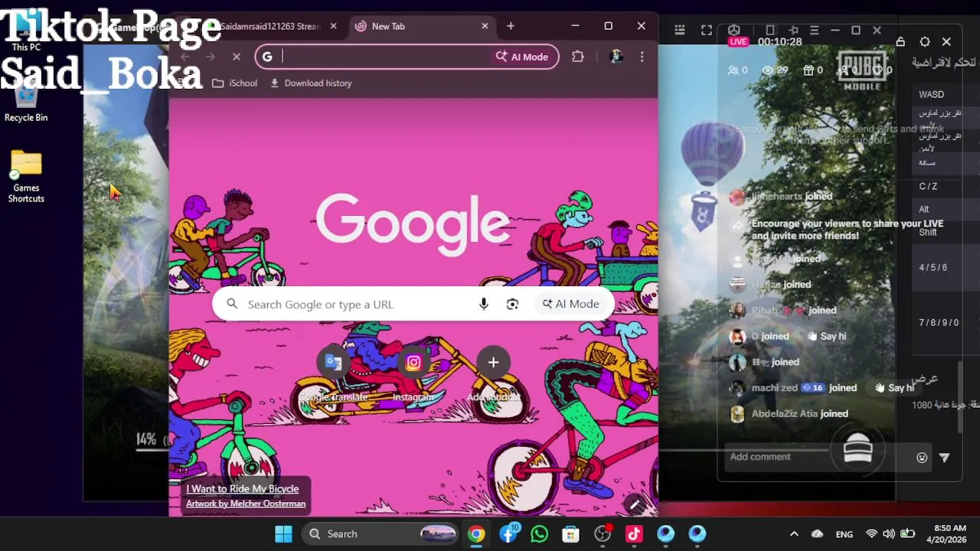
Task: Toggle the TikTok live overlay lock
Action: 900,42
